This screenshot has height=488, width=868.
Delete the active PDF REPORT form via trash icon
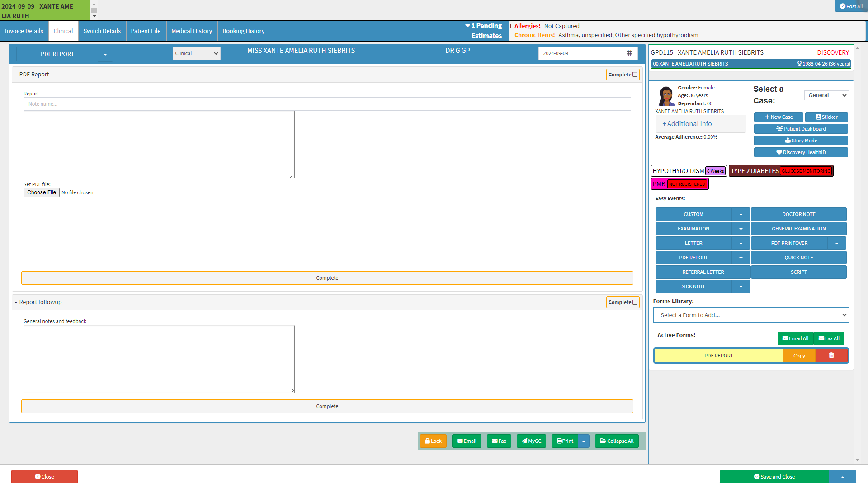(831, 356)
